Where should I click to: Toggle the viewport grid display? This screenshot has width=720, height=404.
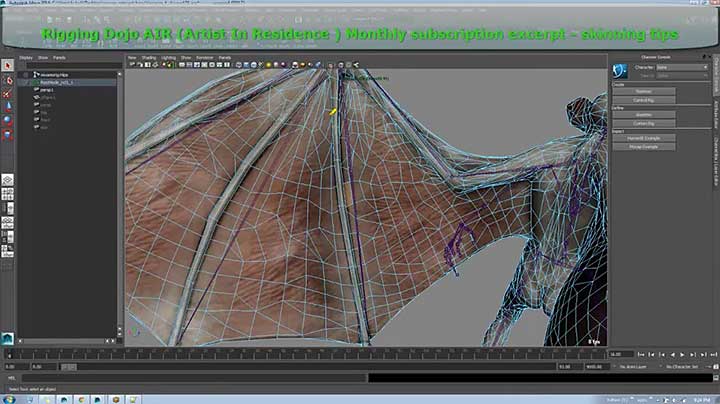(182, 65)
